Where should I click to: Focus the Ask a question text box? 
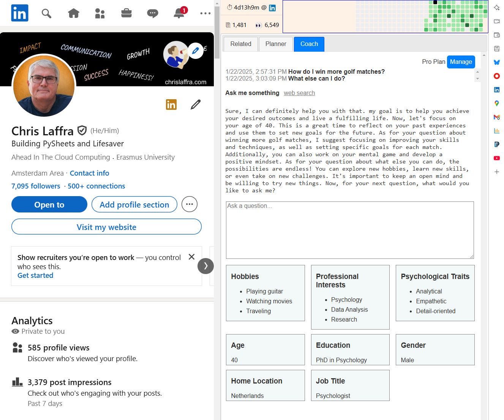pyautogui.click(x=350, y=230)
